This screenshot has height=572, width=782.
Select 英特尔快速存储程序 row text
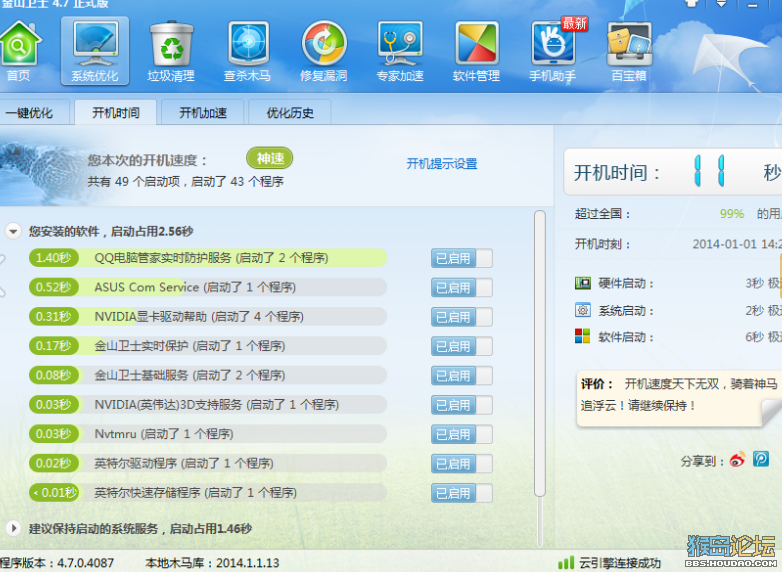pyautogui.click(x=195, y=493)
